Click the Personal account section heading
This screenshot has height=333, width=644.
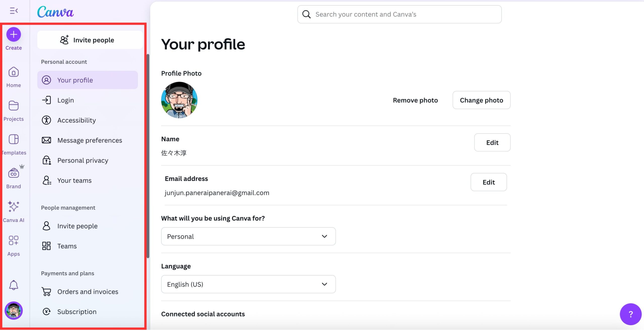(64, 62)
